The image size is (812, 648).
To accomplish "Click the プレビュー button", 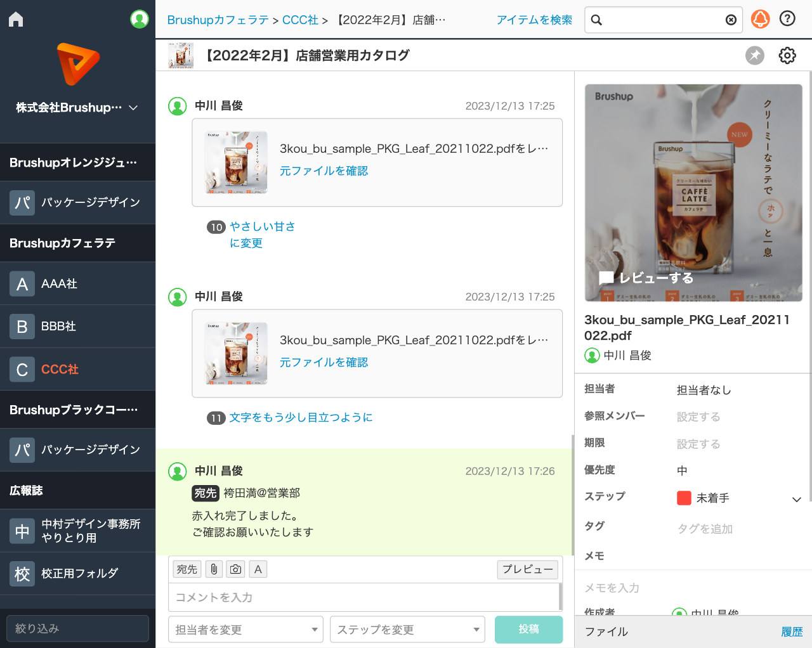I will 528,569.
